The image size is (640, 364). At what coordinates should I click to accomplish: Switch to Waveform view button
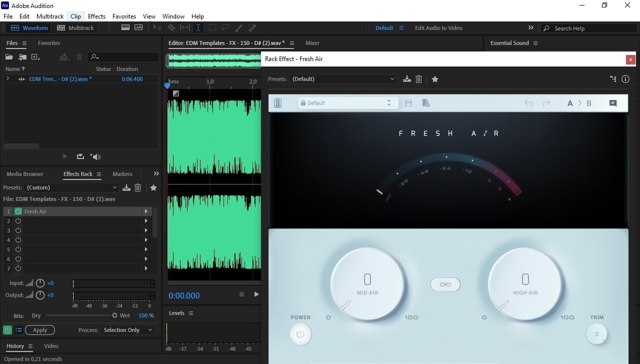[29, 28]
